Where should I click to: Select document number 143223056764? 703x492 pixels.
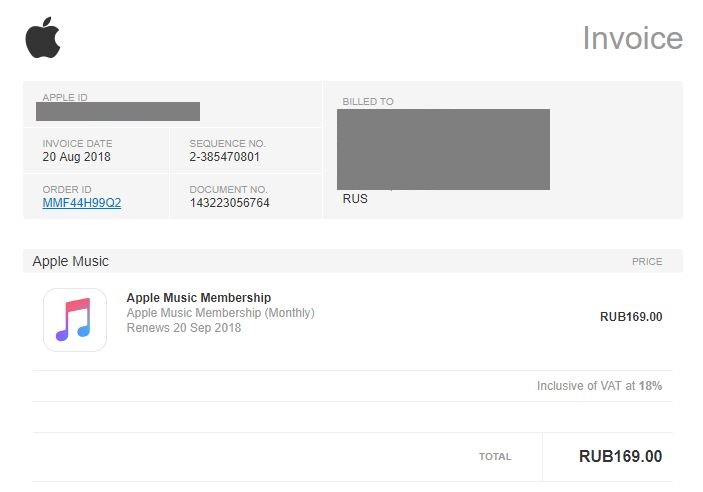(230, 203)
